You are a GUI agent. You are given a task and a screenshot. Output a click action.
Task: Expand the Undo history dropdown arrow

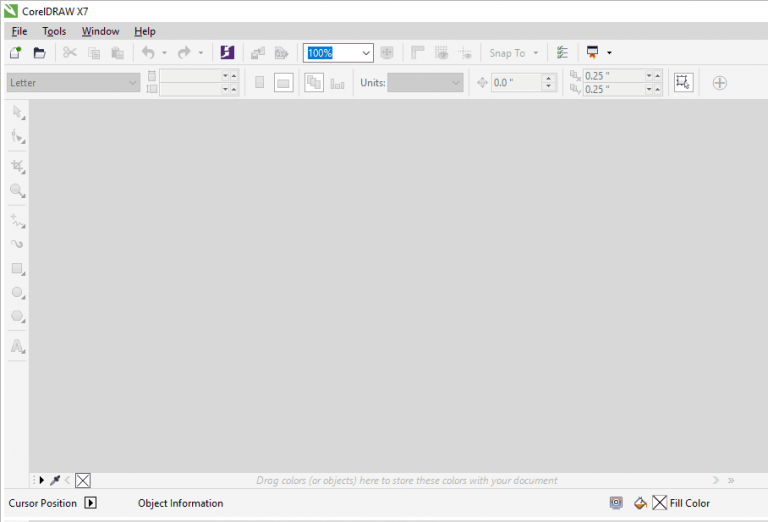165,53
